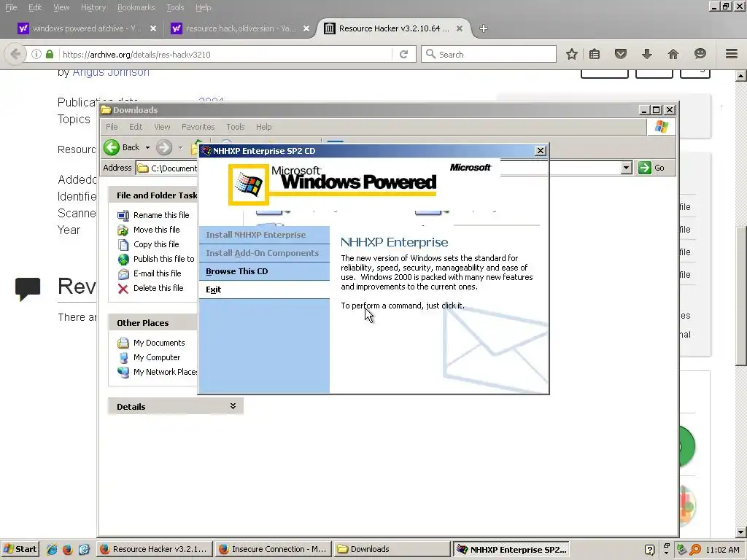Image resolution: width=747 pixels, height=560 pixels.
Task: Click the E-mail envelope icon in tasks
Action: (x=123, y=274)
